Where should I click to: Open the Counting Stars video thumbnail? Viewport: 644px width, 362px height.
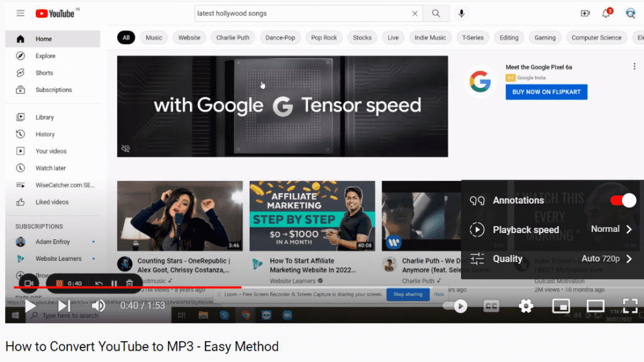(180, 216)
